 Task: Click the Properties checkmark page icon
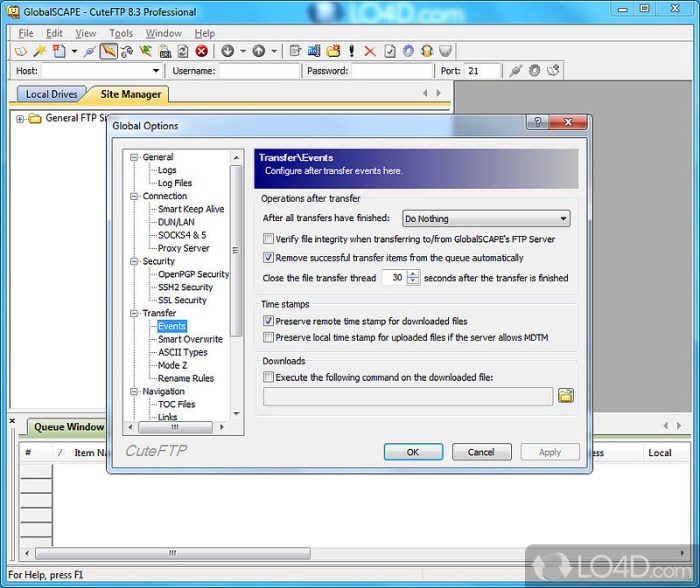tap(389, 51)
